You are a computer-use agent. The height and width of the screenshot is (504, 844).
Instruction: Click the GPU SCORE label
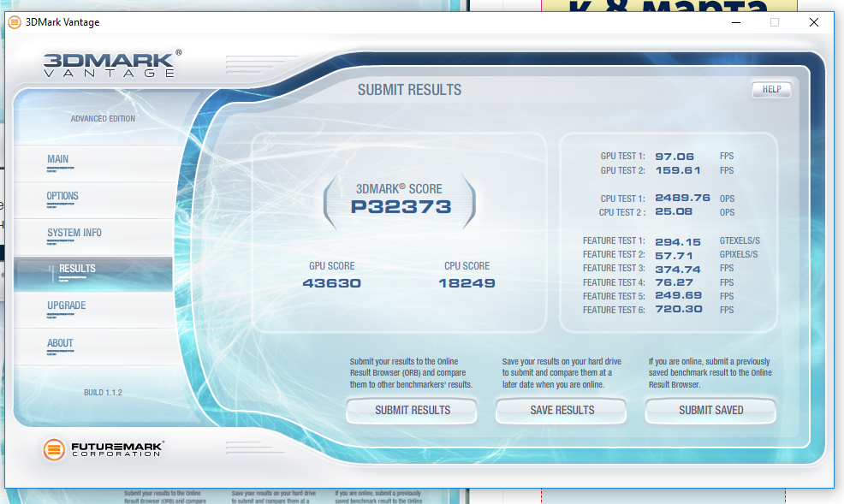click(331, 266)
